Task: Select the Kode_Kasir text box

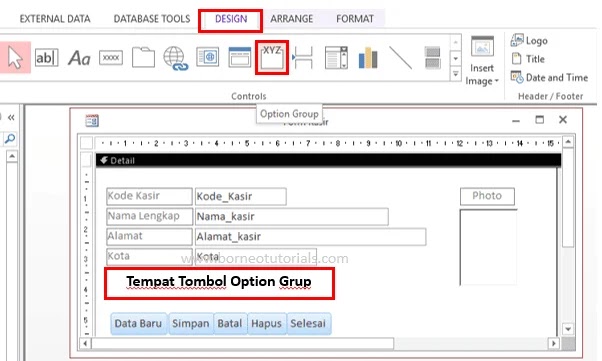Action: (x=241, y=196)
